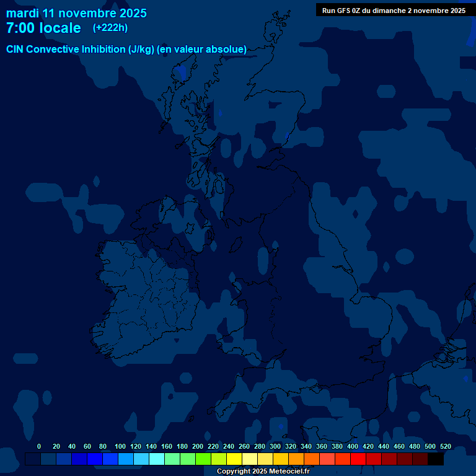The height and width of the screenshot is (476, 476).
Task: Click the legend value label 260
Action: 244,446
